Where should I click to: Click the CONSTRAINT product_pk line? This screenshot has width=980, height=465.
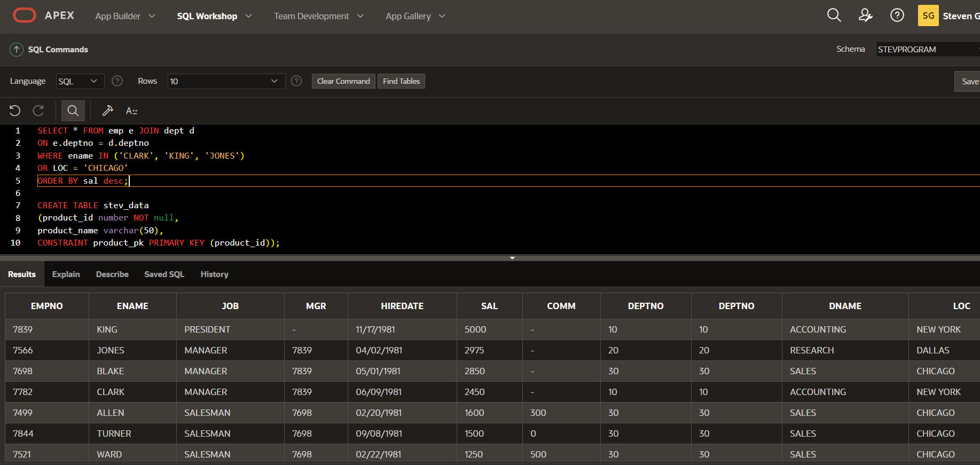[x=159, y=243]
